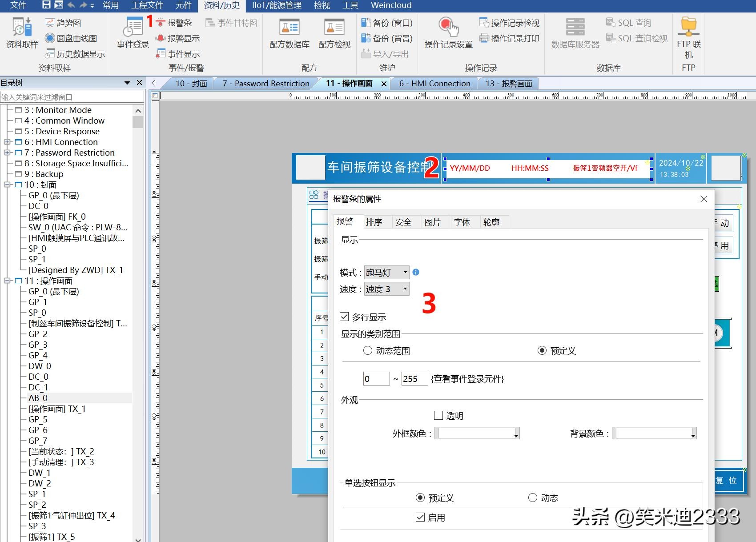The height and width of the screenshot is (542, 756).
Task: Enable the 透明 transparent checkbox
Action: [438, 415]
